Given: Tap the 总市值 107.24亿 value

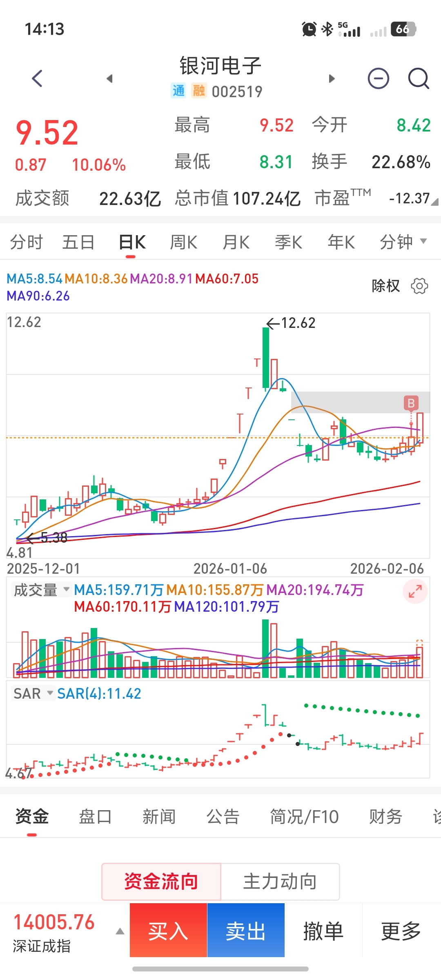Looking at the screenshot, I should pyautogui.click(x=267, y=199).
